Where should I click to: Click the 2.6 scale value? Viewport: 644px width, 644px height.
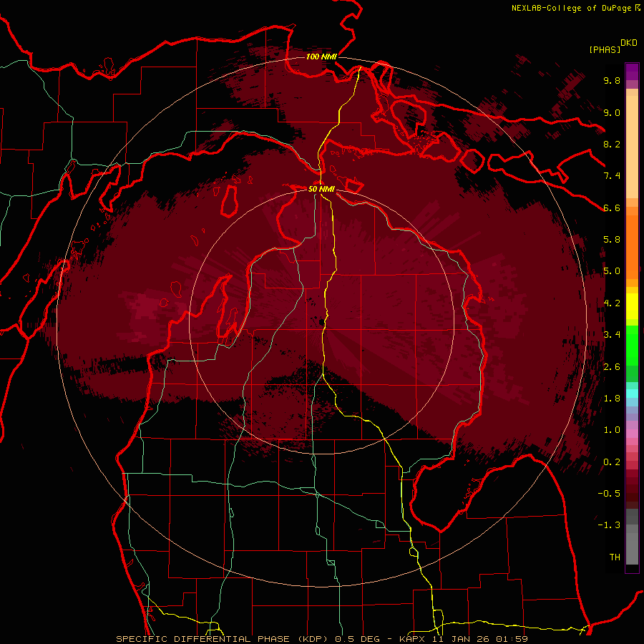point(612,367)
